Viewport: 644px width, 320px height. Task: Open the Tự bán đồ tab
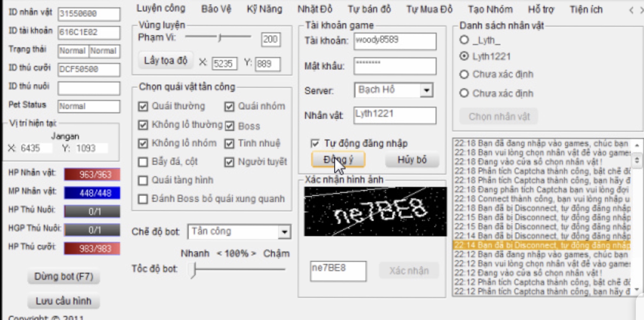click(369, 9)
